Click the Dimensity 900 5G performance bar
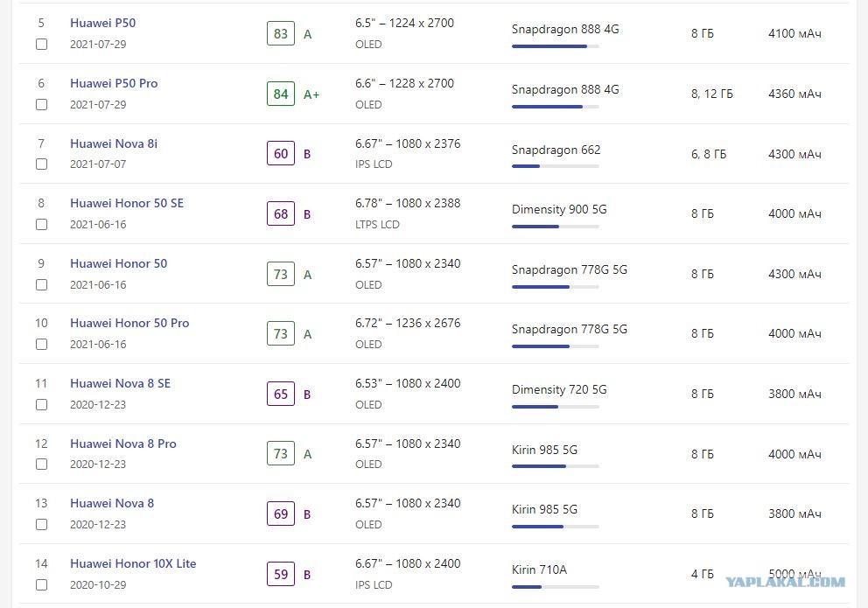The image size is (868, 608). pos(556,227)
